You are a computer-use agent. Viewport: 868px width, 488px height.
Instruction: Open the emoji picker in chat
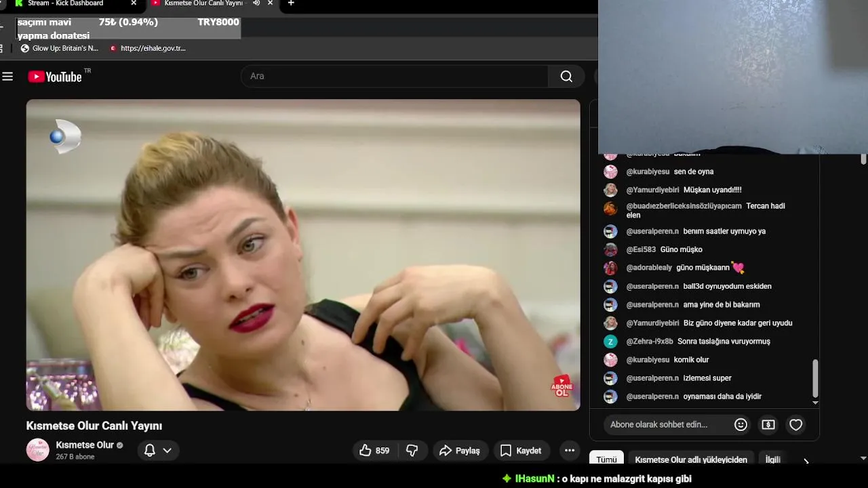coord(741,425)
